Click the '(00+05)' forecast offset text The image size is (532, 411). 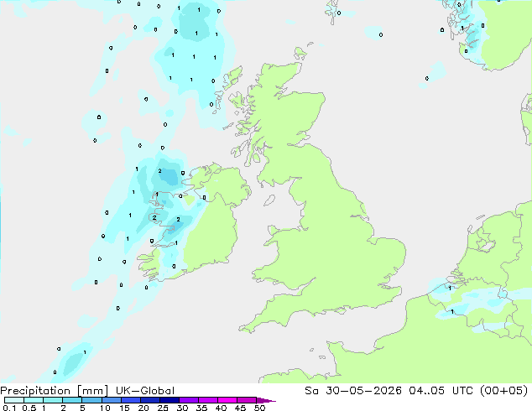pos(504,391)
